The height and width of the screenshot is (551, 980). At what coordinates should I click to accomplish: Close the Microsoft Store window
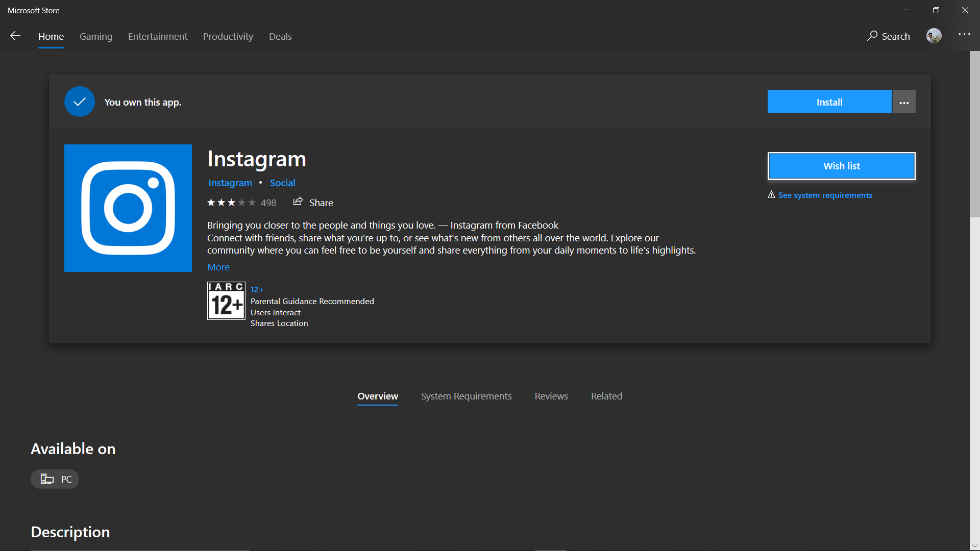coord(965,10)
